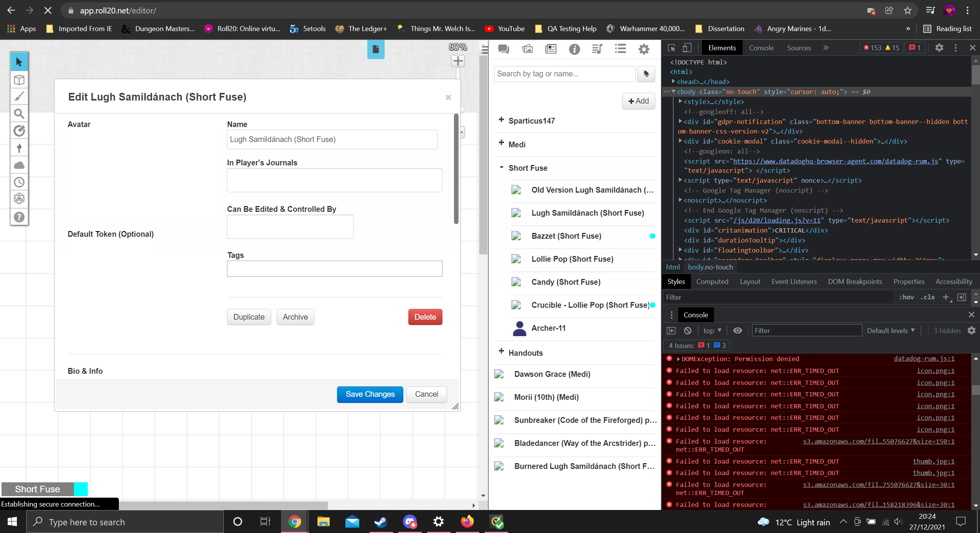Open Steam from the Windows taskbar
Screen dimensions: 980x533
[381, 521]
